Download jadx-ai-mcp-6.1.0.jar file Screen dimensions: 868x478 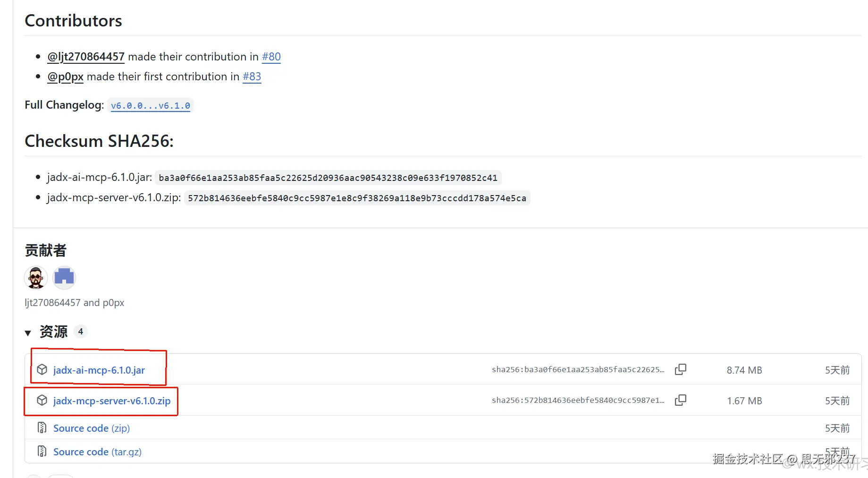tap(99, 370)
